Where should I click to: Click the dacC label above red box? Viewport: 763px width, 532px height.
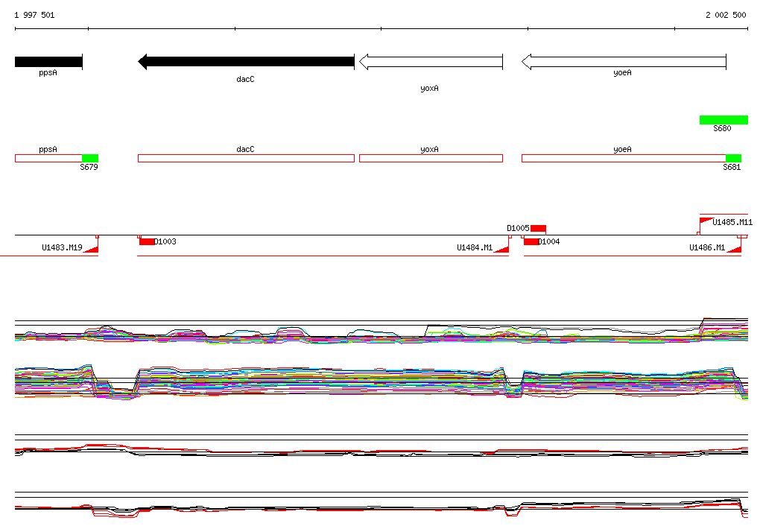point(245,150)
